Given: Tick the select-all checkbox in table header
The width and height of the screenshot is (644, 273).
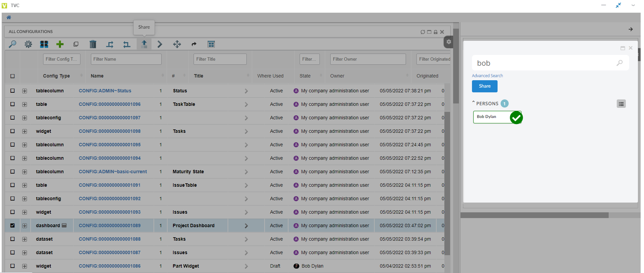Looking at the screenshot, I should (12, 76).
